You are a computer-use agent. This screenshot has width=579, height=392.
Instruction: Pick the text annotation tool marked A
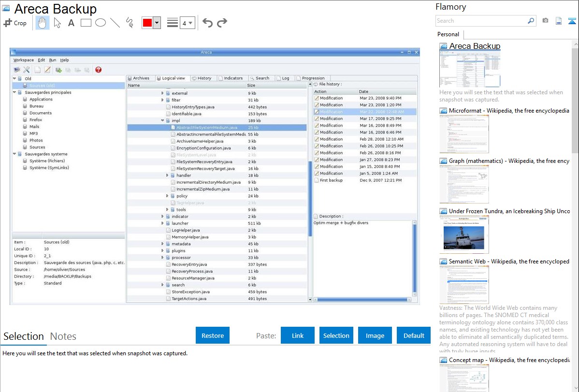[71, 23]
